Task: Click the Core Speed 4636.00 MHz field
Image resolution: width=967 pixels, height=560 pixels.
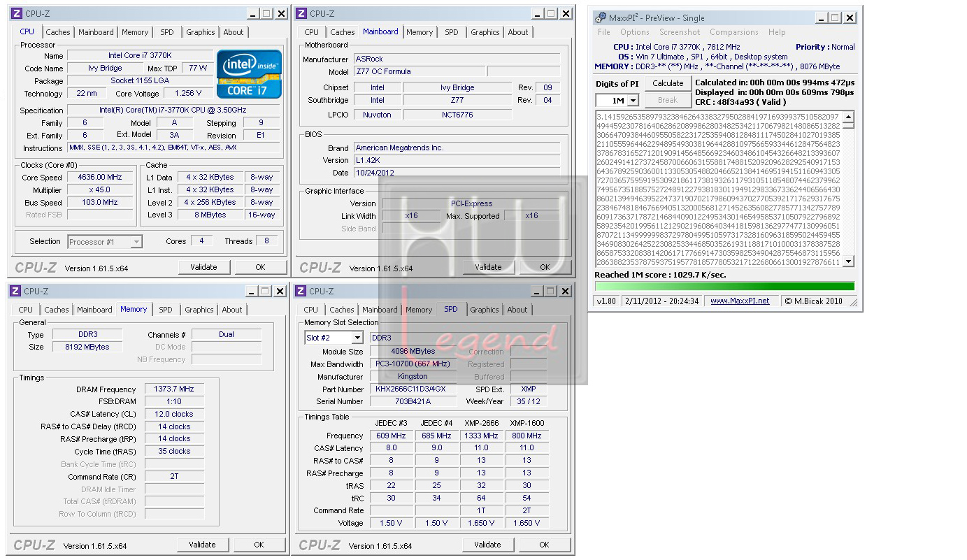Action: (x=99, y=178)
